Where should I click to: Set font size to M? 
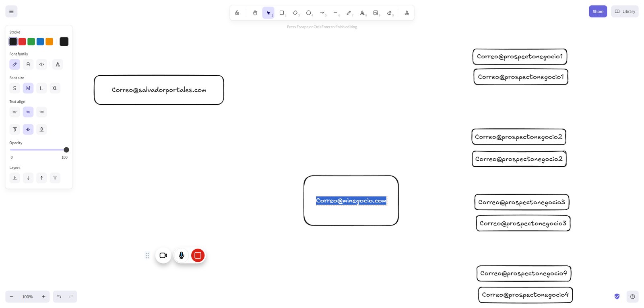28,88
